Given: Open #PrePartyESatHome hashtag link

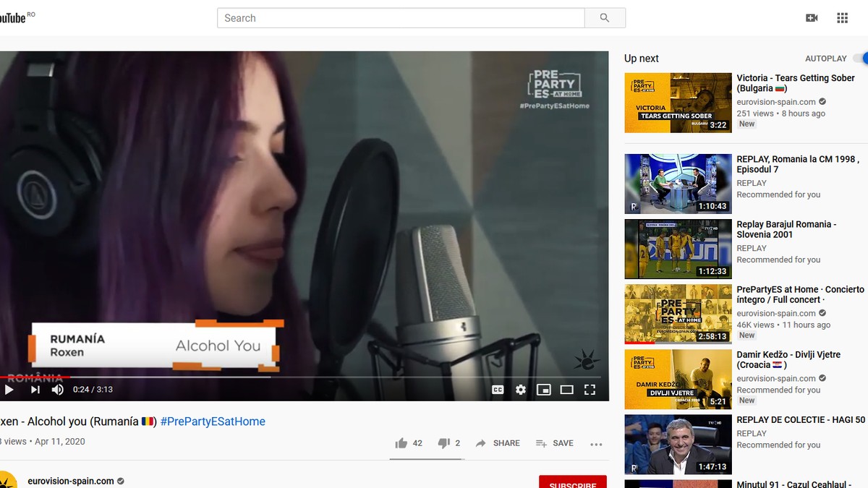Looking at the screenshot, I should (x=213, y=421).
